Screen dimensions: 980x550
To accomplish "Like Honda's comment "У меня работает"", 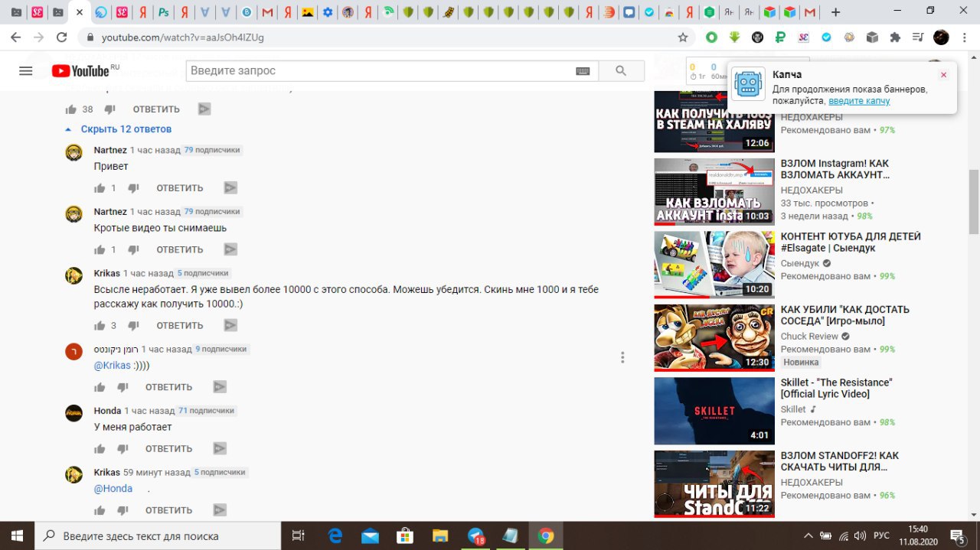I will click(100, 448).
